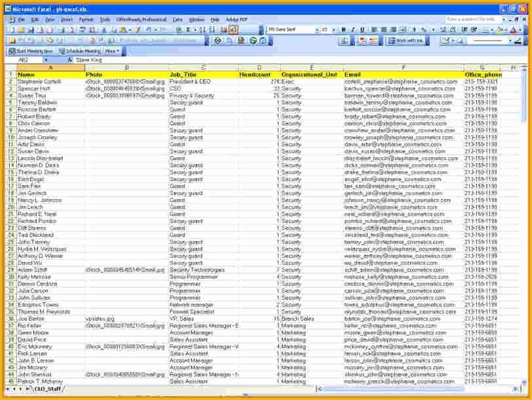Toggle Align Right
The height and width of the screenshot is (400, 532).
(393, 30)
